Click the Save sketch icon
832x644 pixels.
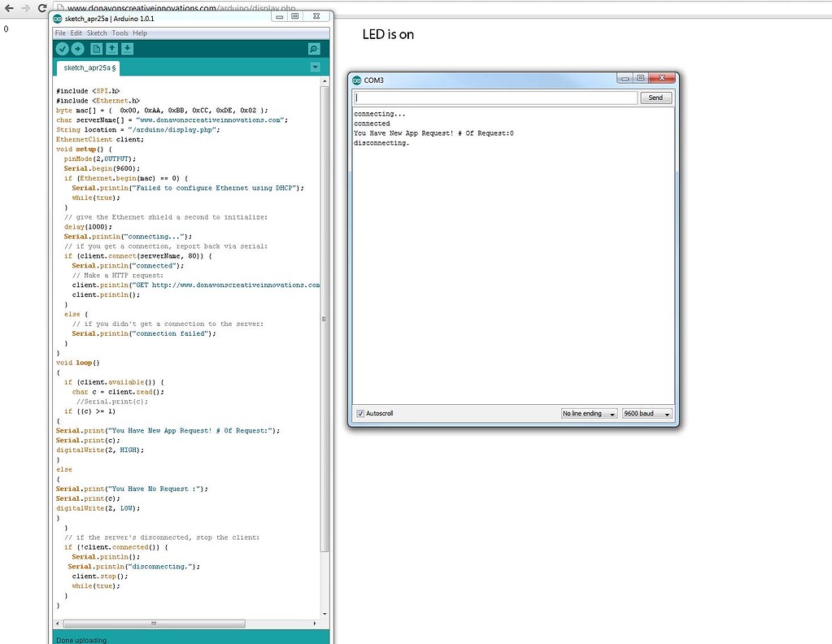tap(127, 48)
